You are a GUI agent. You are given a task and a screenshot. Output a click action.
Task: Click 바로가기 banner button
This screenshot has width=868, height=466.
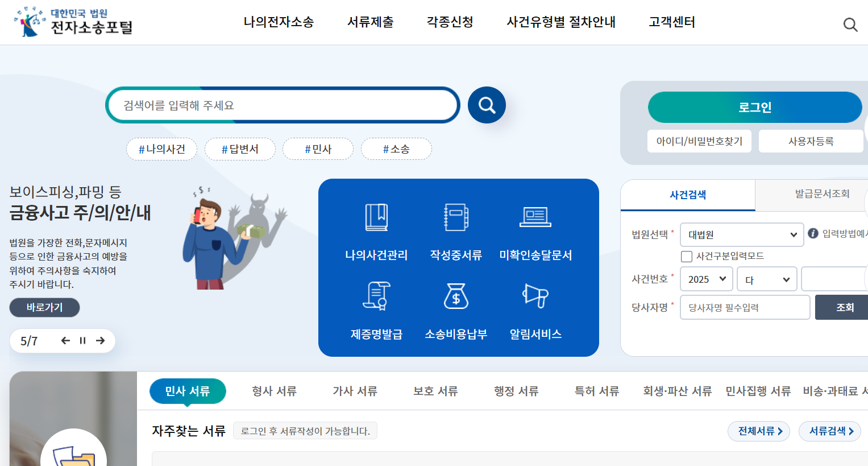(x=44, y=307)
